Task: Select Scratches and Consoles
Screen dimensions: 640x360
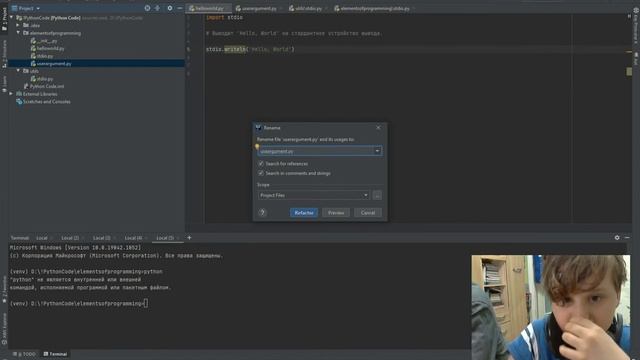Action: (x=43, y=102)
